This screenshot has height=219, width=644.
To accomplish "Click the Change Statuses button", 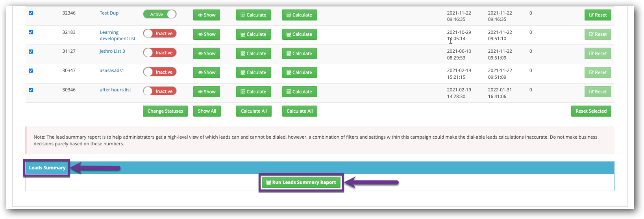I will (165, 111).
